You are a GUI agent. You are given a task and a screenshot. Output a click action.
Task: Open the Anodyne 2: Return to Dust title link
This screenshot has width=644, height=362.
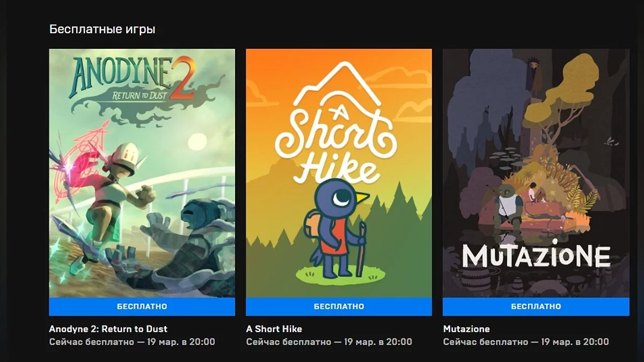(x=108, y=329)
